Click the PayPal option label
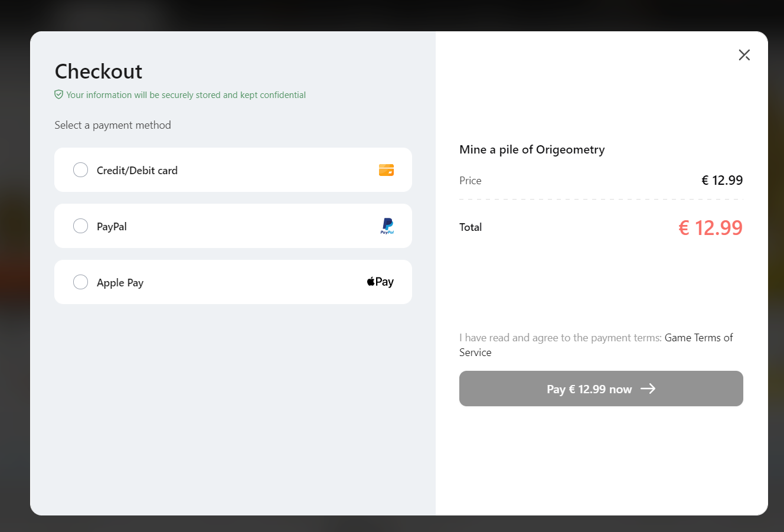Viewport: 784px width, 532px height. [x=112, y=227]
